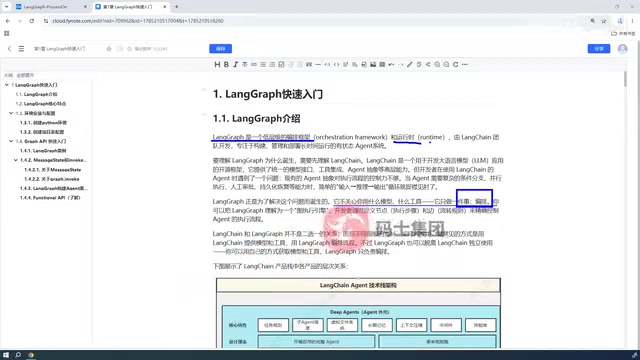The image size is (640, 360).
Task: Jump to '1.1. LangGraph介绍' in the outline
Action: tap(36, 94)
